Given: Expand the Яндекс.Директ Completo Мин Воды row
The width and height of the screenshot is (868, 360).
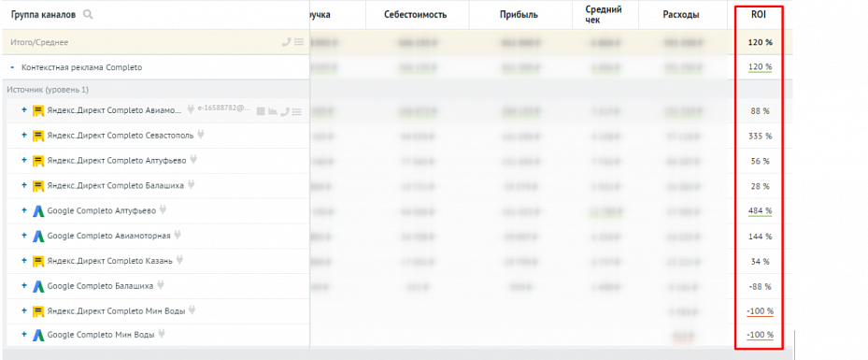Looking at the screenshot, I should (x=23, y=310).
